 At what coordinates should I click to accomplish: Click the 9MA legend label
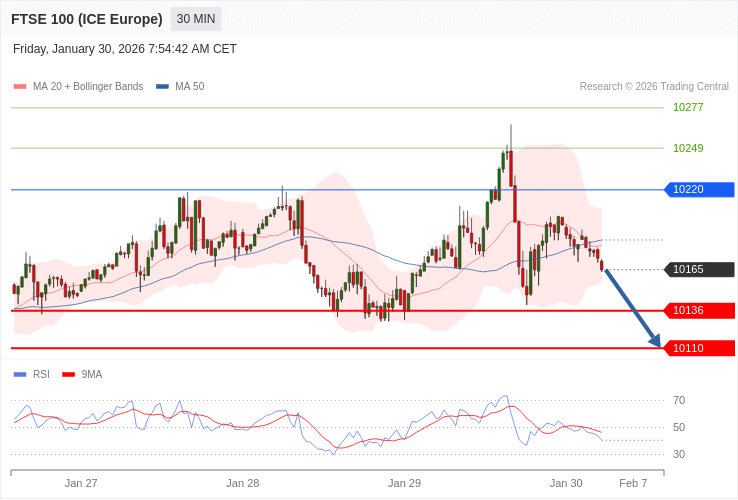92,374
